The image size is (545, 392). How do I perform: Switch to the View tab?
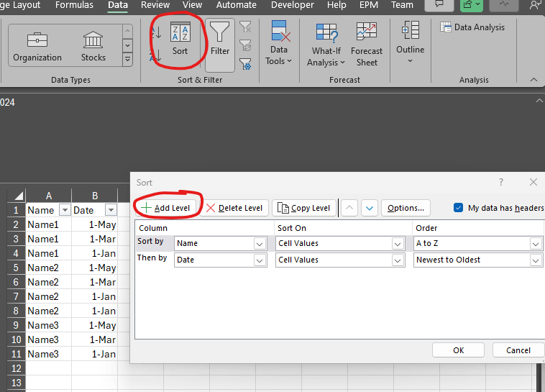coord(192,5)
